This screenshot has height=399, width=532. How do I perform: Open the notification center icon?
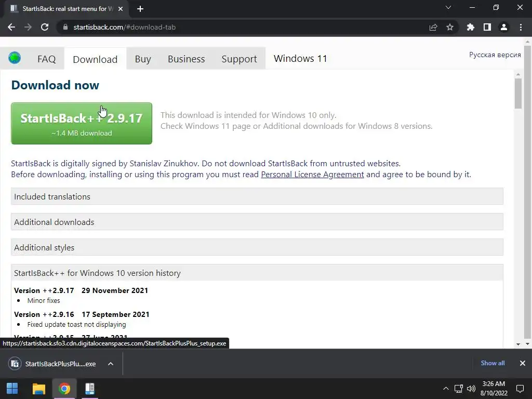pos(520,389)
